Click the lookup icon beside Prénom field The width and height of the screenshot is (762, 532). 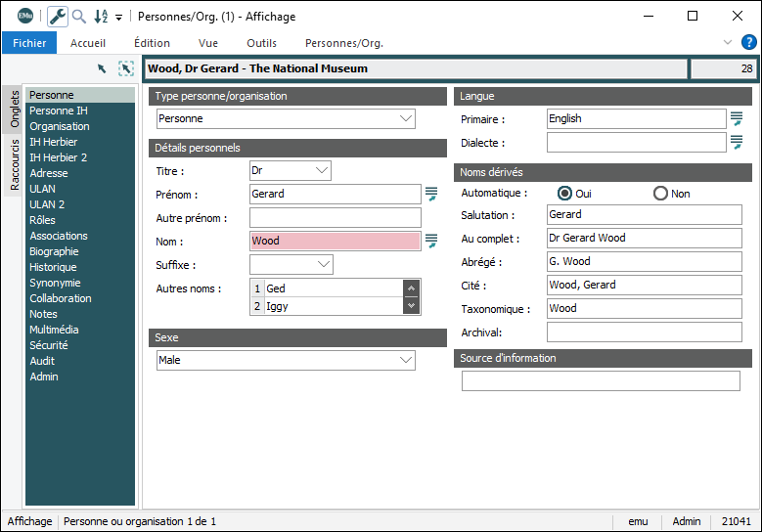click(431, 194)
